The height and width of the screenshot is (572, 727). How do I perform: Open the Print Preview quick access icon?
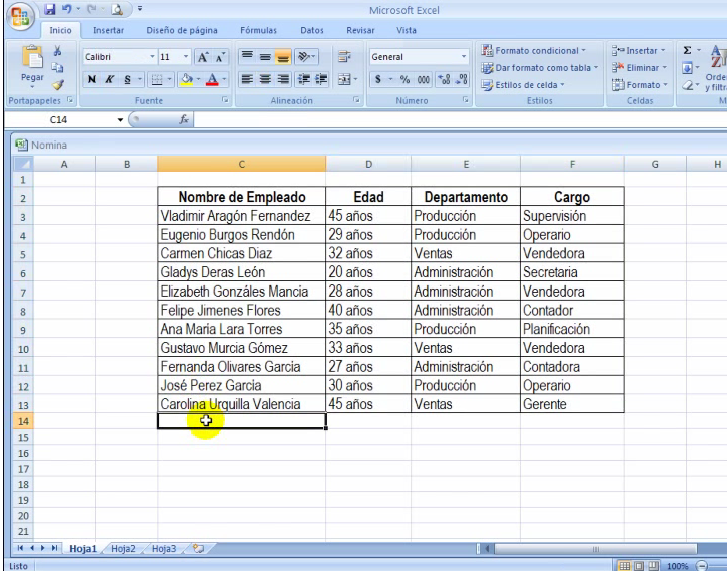coord(117,9)
